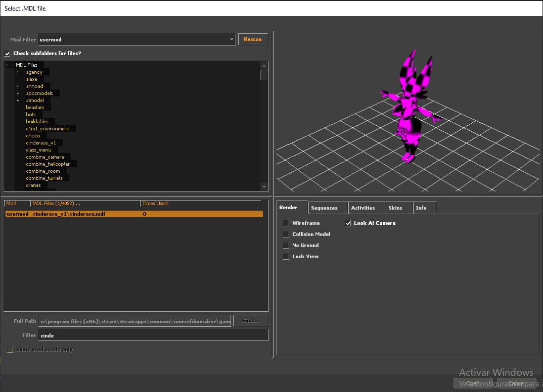Sort by MDL Files column header
The width and height of the screenshot is (543, 392).
click(85, 204)
